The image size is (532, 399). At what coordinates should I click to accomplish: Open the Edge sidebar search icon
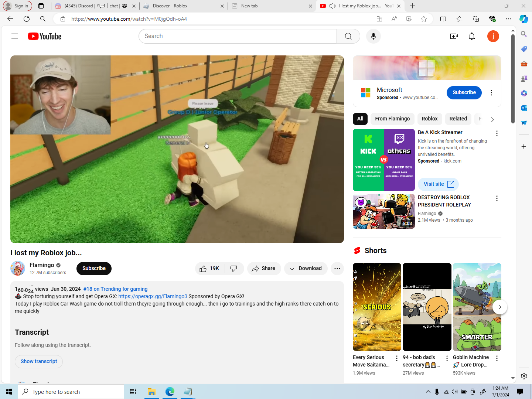[x=524, y=34]
